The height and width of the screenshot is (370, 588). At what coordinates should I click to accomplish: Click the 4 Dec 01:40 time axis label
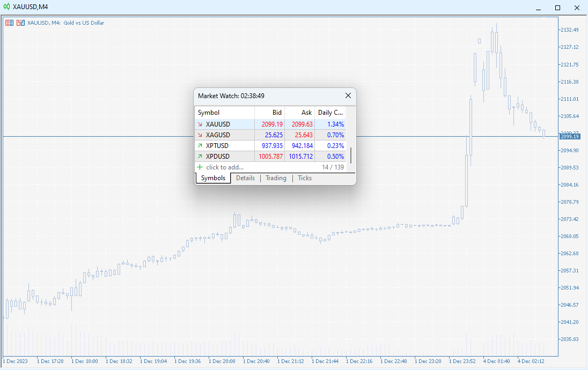496,361
